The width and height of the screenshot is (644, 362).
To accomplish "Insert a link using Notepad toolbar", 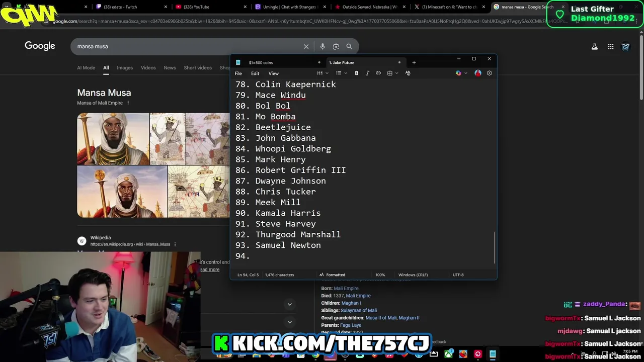I will point(378,73).
